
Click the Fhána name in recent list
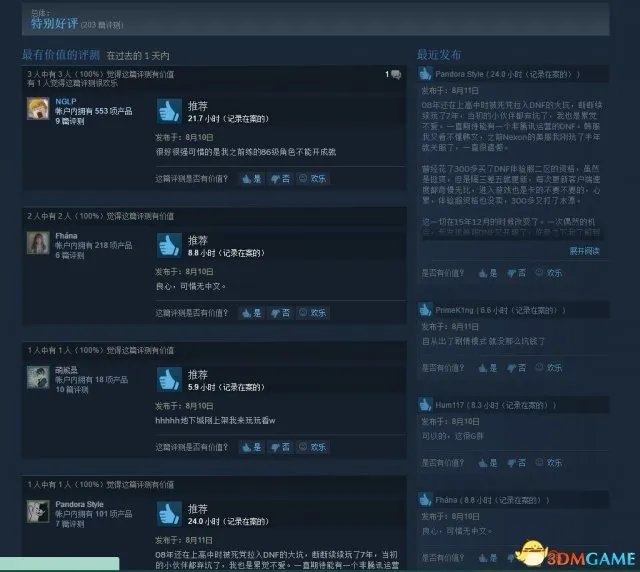[x=446, y=500]
